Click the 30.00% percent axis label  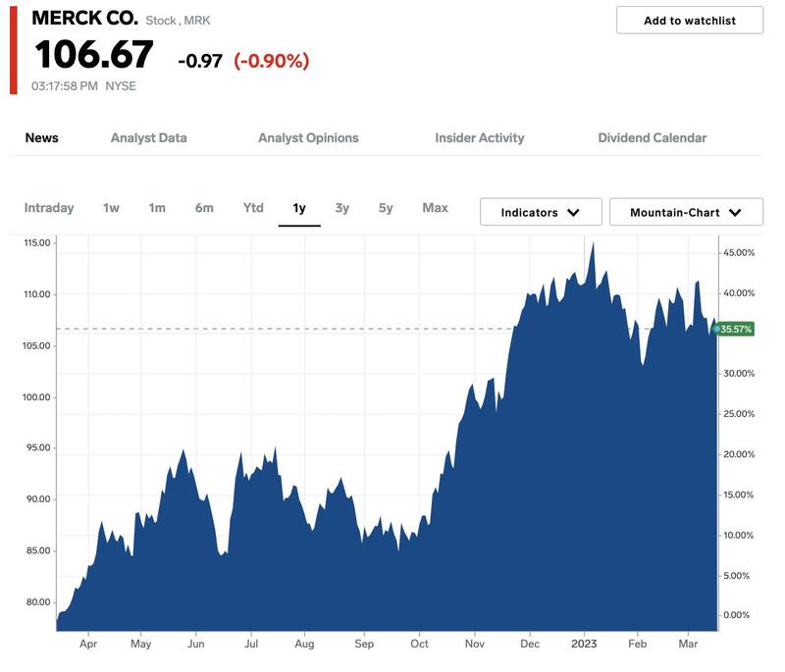point(739,373)
